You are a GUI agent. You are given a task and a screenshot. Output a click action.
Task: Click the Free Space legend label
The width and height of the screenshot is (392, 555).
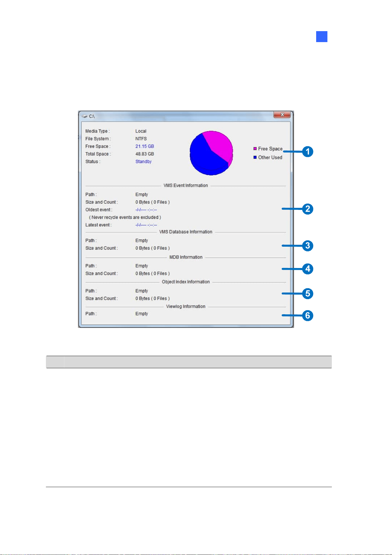(x=270, y=149)
